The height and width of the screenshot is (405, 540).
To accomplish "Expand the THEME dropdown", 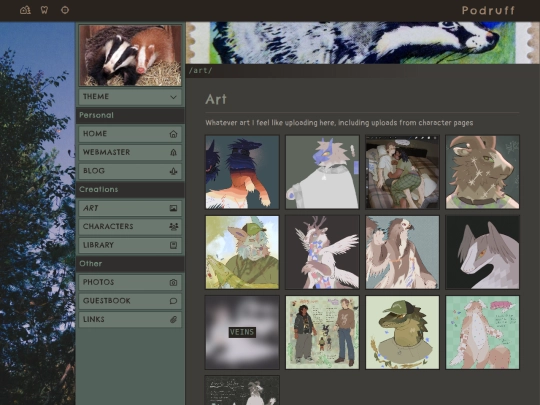I will coord(130,97).
